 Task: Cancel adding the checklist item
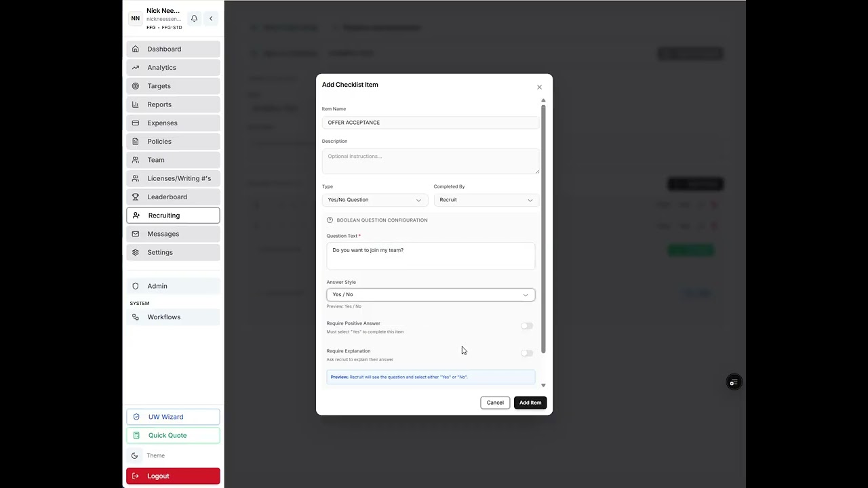pyautogui.click(x=495, y=403)
